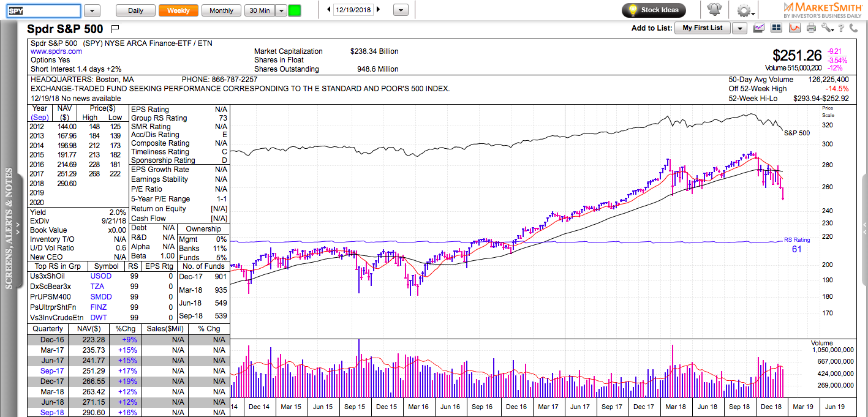
Task: Click the Group RS Rating row
Action: coord(179,118)
